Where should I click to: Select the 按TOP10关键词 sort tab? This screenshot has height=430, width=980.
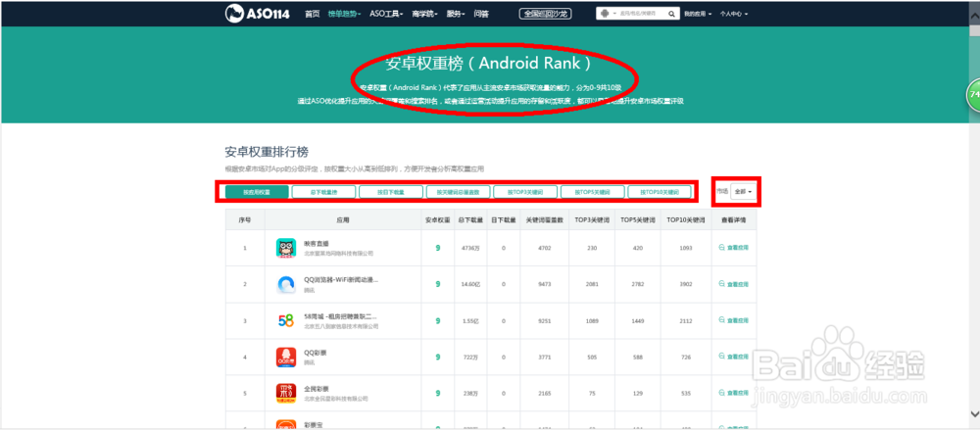coord(660,192)
